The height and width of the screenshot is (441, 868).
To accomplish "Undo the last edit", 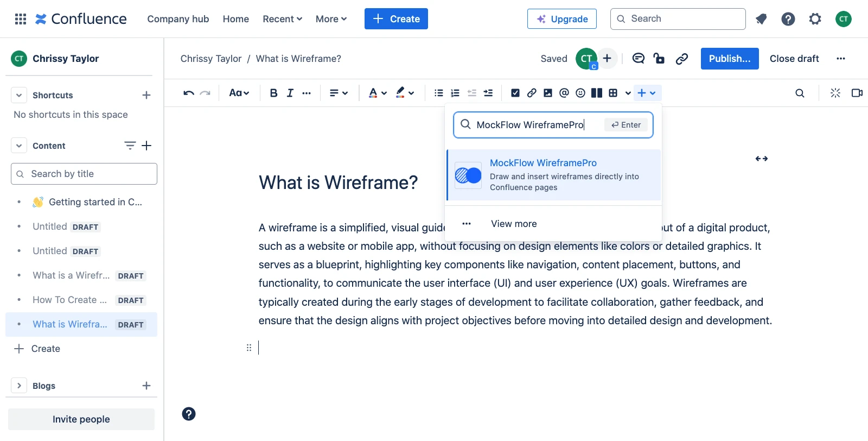I will 188,93.
